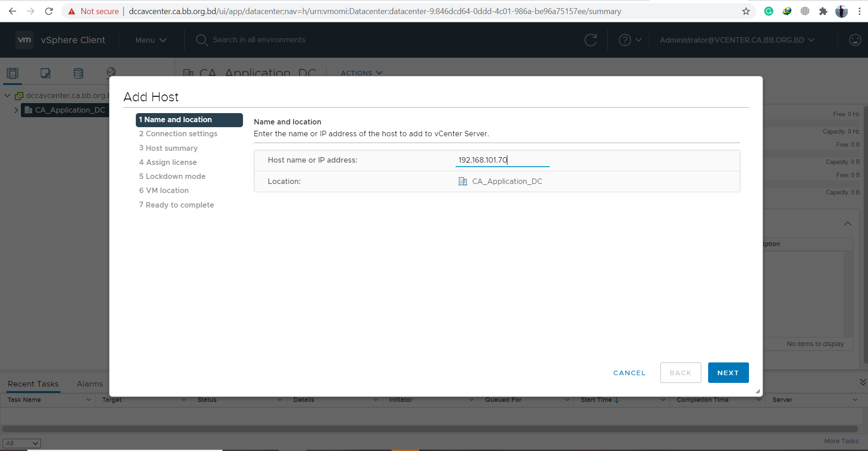Collapse the Recent Tasks pane chevron

[x=863, y=382]
